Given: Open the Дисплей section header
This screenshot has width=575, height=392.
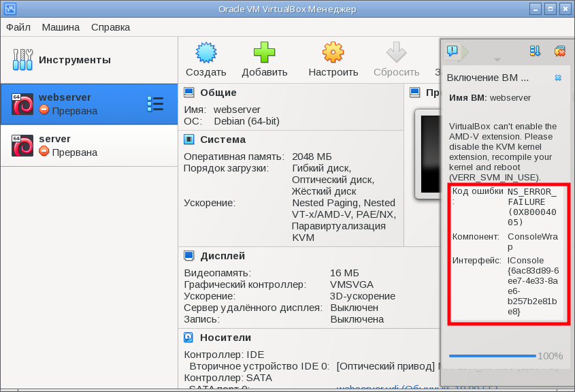Looking at the screenshot, I should coord(223,256).
